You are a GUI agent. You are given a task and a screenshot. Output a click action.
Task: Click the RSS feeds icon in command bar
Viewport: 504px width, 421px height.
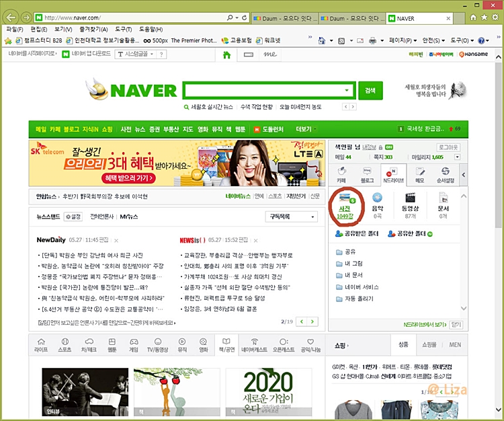[x=341, y=41]
